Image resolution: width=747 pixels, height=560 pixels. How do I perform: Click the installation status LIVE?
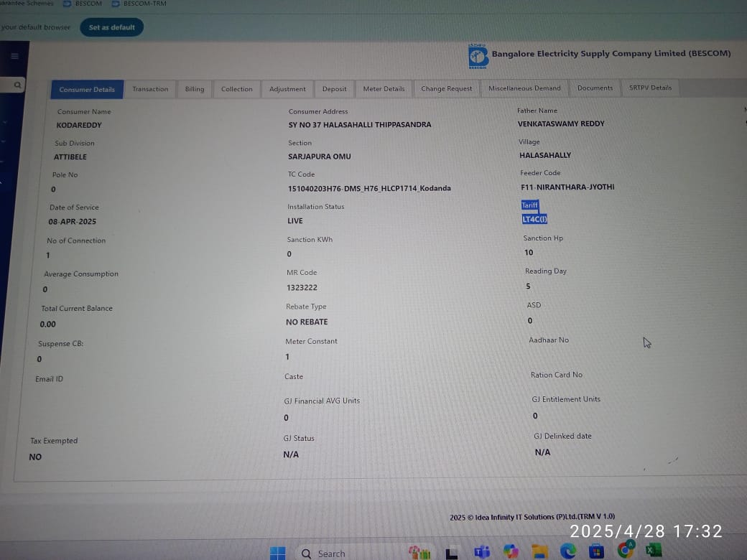click(295, 221)
